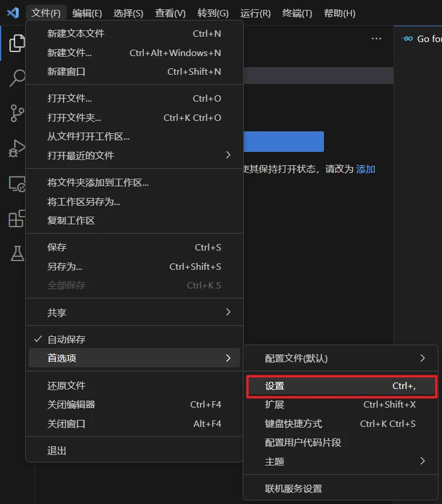Open the 编辑(E) menu
Viewport: 442px width, 504px height.
(x=87, y=13)
